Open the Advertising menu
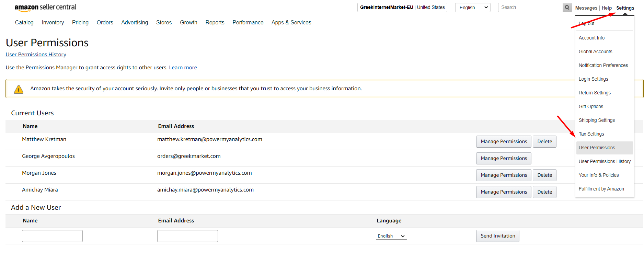This screenshot has height=254, width=644. (135, 22)
